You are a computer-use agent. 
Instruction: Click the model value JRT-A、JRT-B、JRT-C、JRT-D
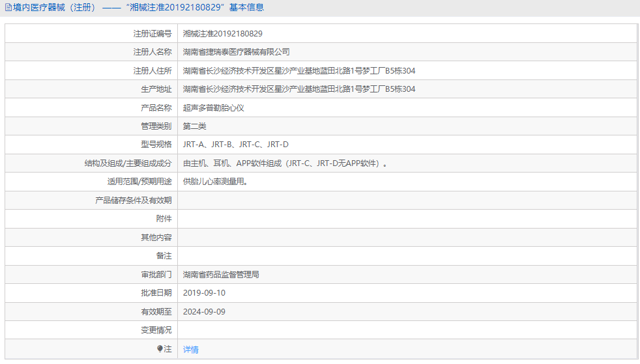tap(235, 145)
